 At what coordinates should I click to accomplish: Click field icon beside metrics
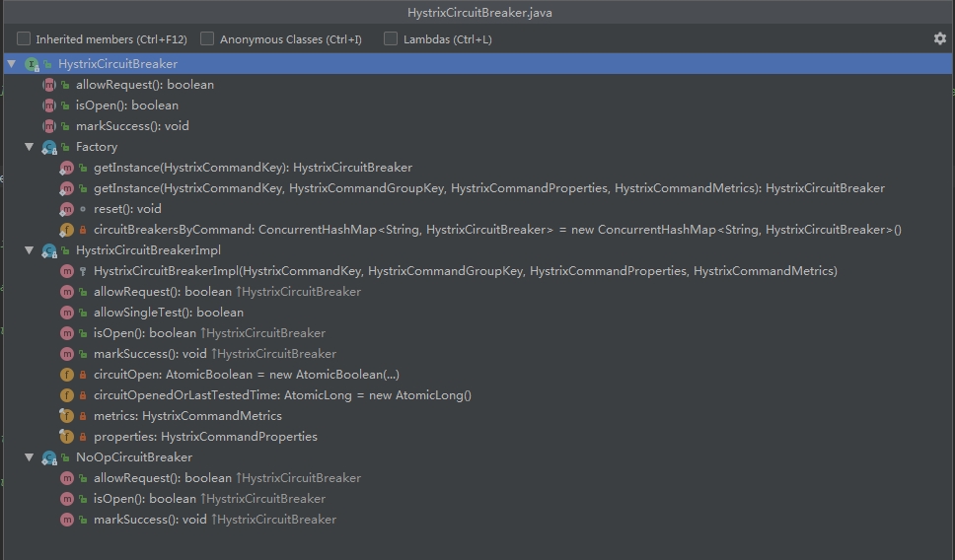[66, 416]
